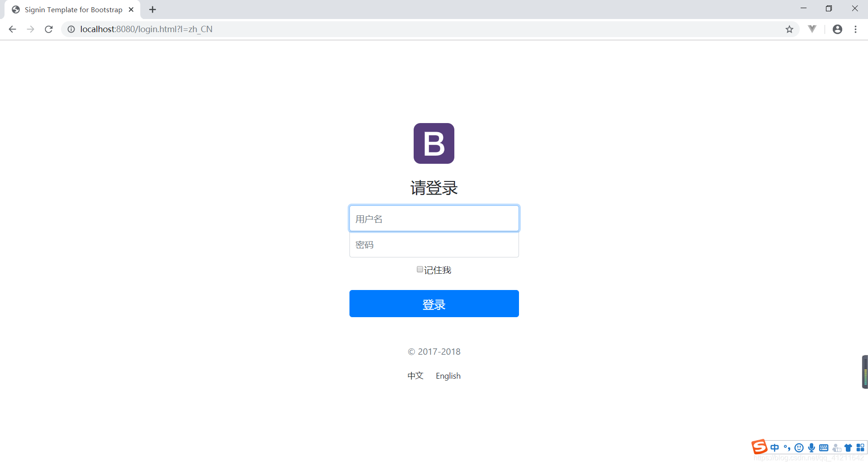Open the Chrome profile avatar
Image resolution: width=868 pixels, height=466 pixels.
pyautogui.click(x=837, y=29)
